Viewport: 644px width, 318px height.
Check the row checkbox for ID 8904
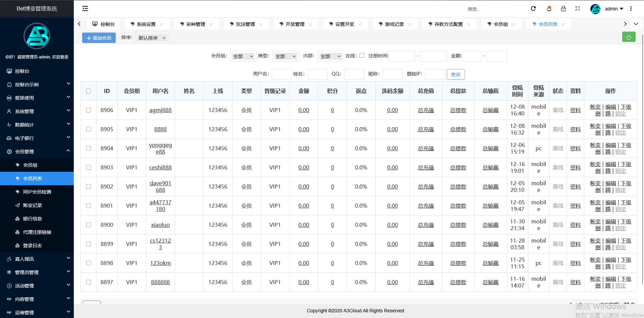89,148
